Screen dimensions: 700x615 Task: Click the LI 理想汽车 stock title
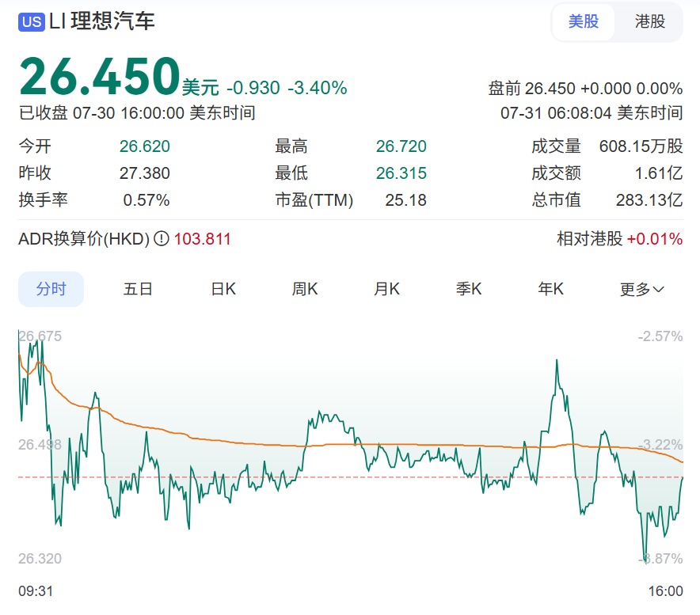click(102, 21)
